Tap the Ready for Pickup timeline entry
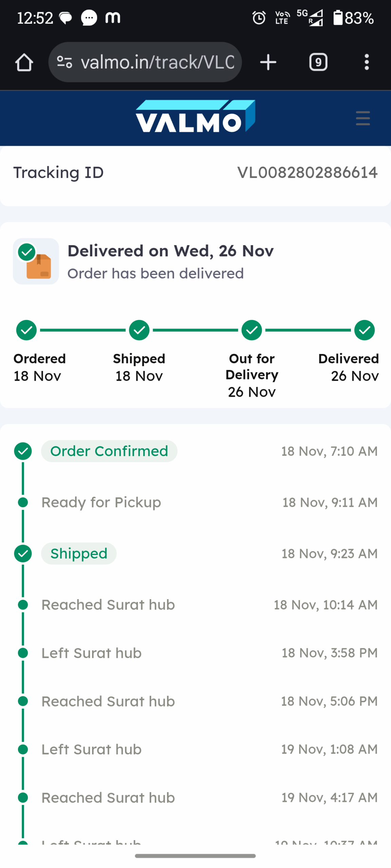 101,502
